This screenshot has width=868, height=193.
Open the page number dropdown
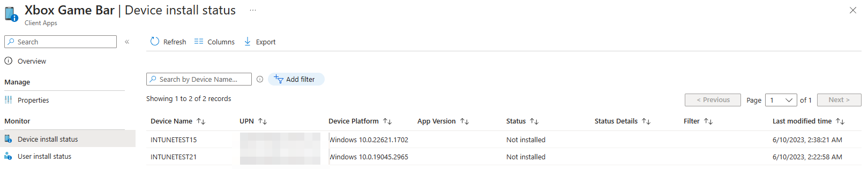781,100
